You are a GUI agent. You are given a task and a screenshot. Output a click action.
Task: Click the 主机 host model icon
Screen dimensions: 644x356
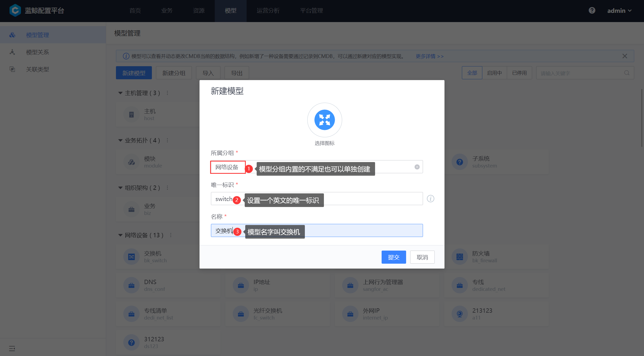tap(131, 115)
